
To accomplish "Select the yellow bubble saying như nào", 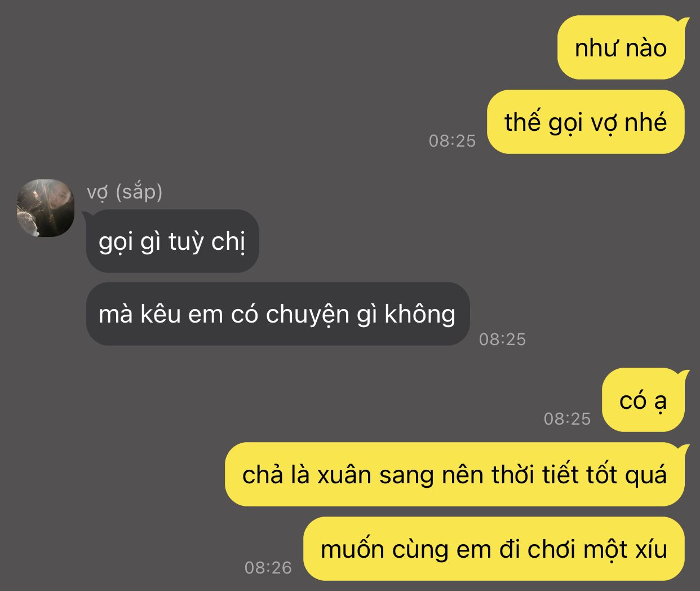I will [621, 47].
